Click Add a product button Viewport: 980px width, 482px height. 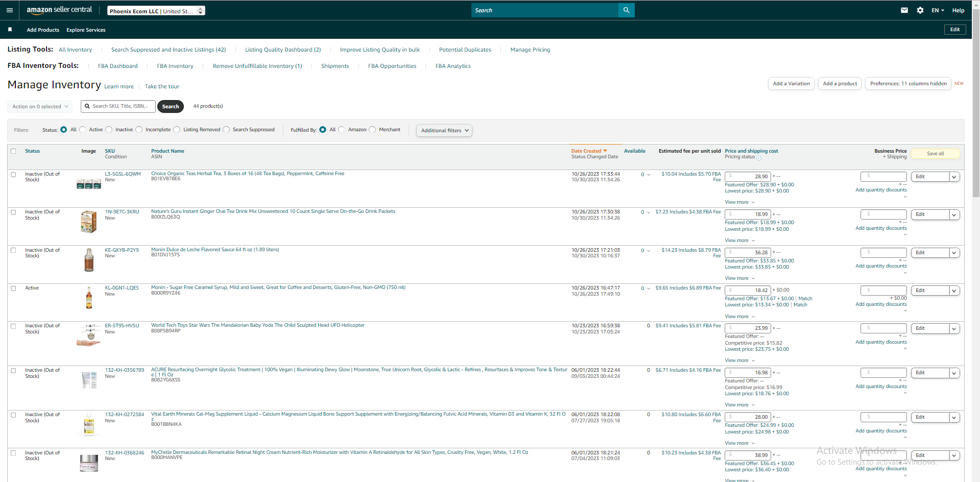click(840, 84)
